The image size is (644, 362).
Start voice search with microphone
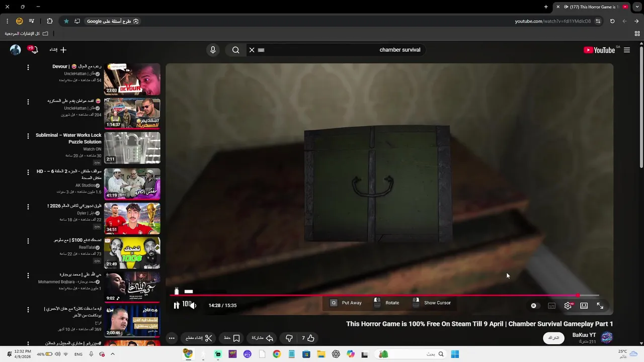213,50
